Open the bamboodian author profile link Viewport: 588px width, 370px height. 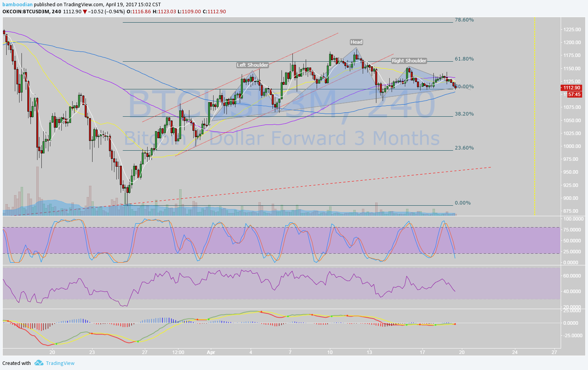pyautogui.click(x=18, y=5)
